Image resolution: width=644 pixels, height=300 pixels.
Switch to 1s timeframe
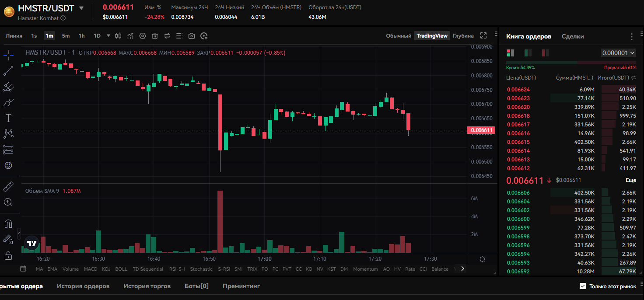click(x=34, y=36)
